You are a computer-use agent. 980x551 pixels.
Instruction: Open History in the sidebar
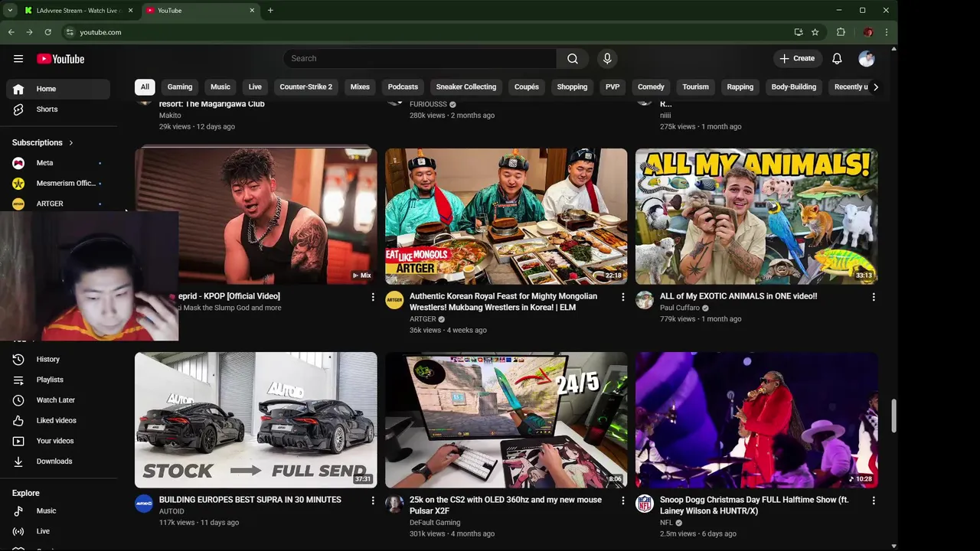click(x=58, y=360)
